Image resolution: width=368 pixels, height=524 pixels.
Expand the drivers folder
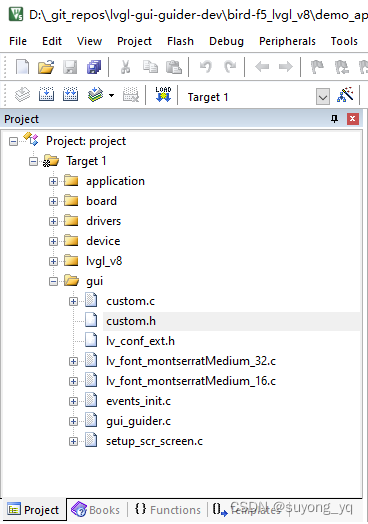[x=53, y=222]
